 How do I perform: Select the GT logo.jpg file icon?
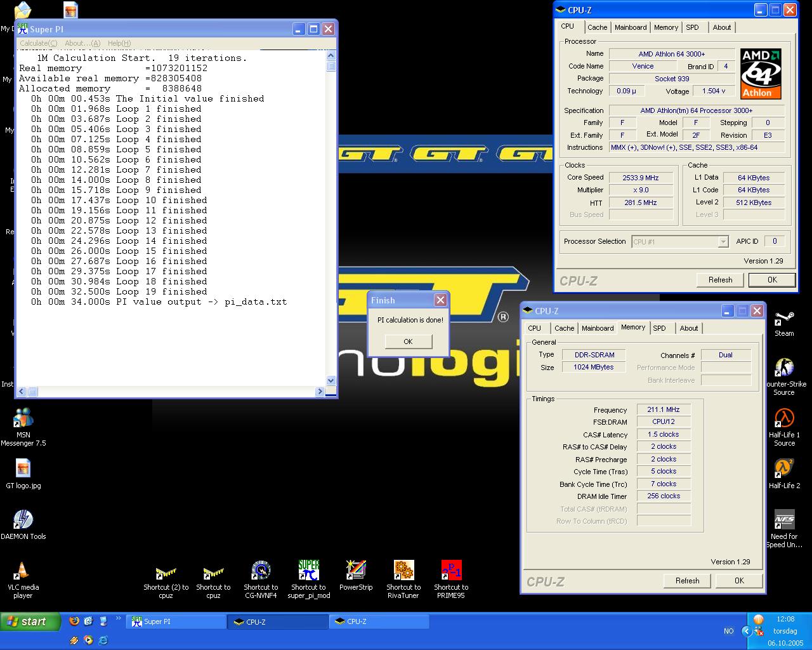point(23,474)
